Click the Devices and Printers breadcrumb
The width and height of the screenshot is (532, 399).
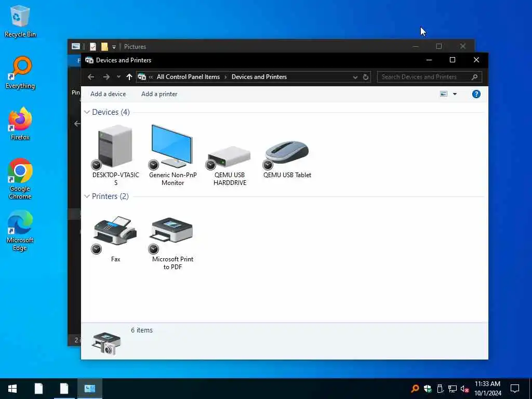point(259,77)
